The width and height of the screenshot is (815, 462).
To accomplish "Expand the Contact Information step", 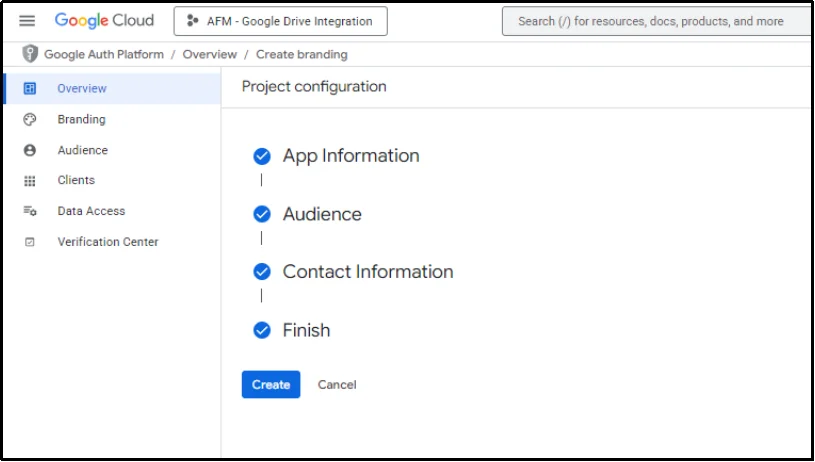I will (368, 272).
